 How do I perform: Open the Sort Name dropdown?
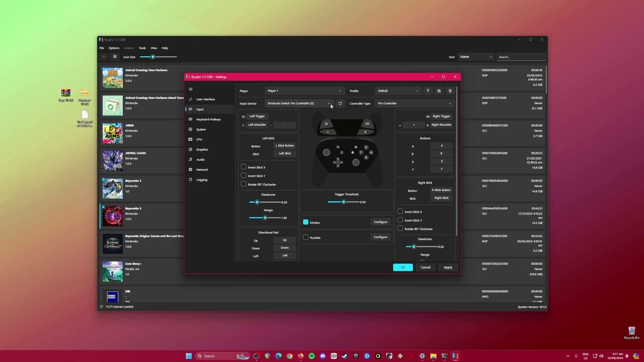click(476, 57)
